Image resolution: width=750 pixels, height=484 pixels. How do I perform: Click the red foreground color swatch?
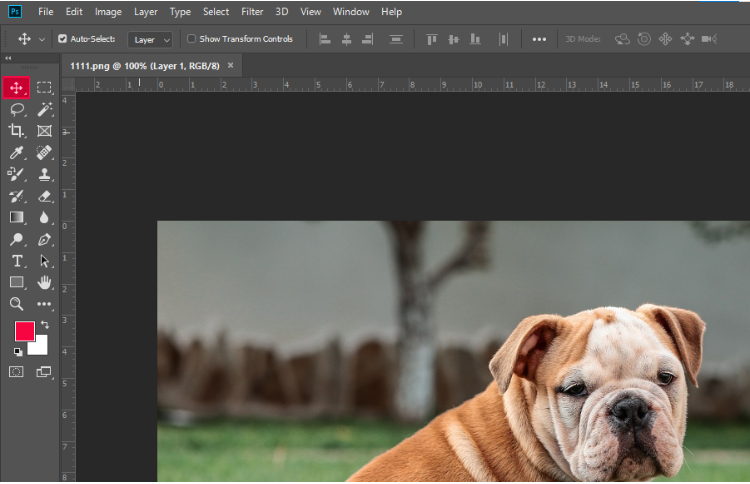24,331
